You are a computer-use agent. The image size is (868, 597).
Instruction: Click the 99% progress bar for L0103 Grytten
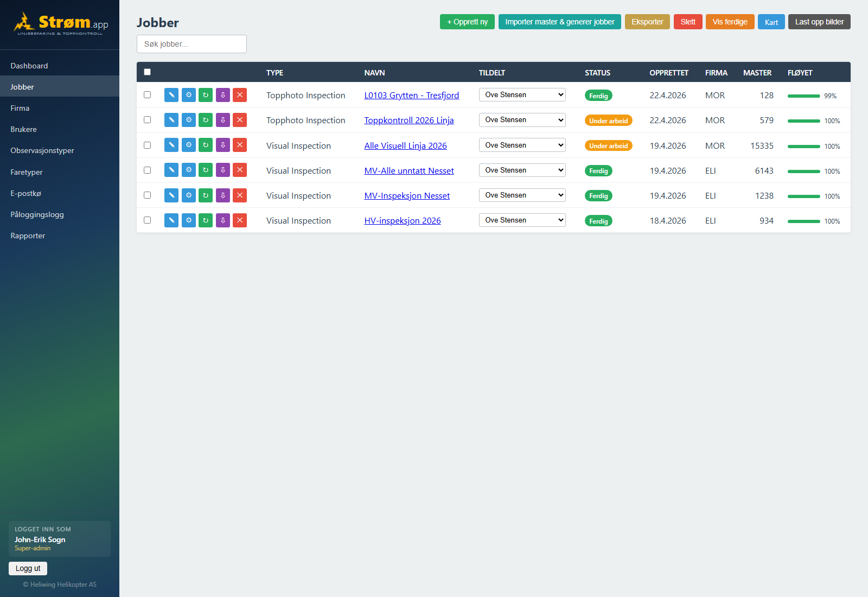click(x=803, y=96)
